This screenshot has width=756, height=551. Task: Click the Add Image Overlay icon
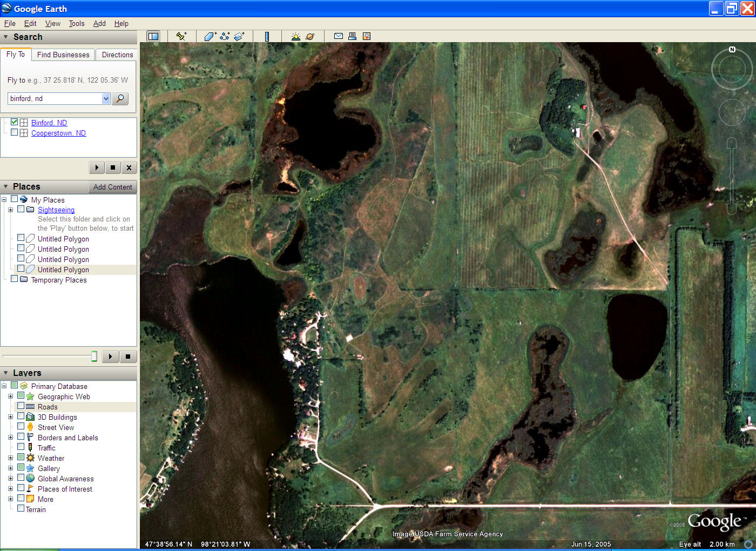pos(239,36)
